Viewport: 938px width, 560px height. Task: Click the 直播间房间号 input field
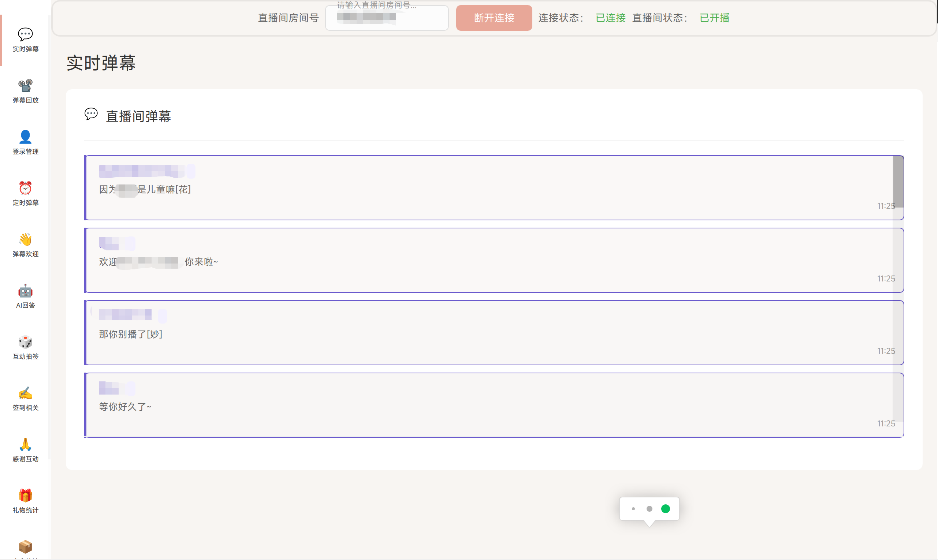[387, 18]
